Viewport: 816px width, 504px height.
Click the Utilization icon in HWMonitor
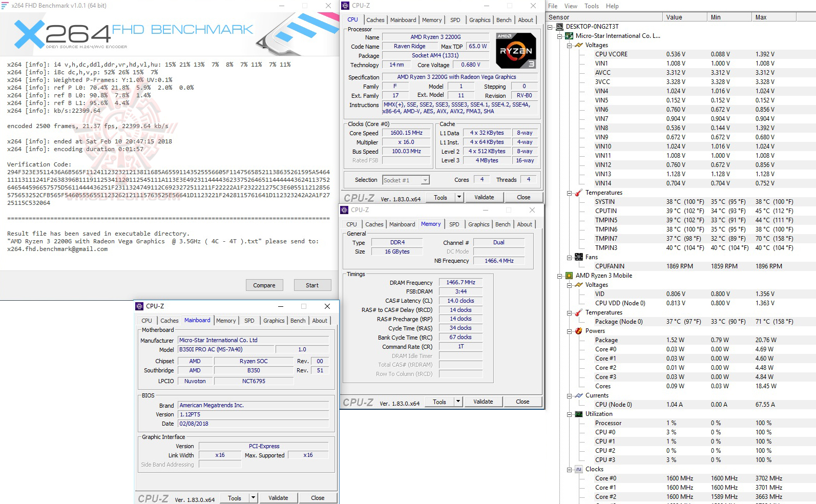[579, 414]
